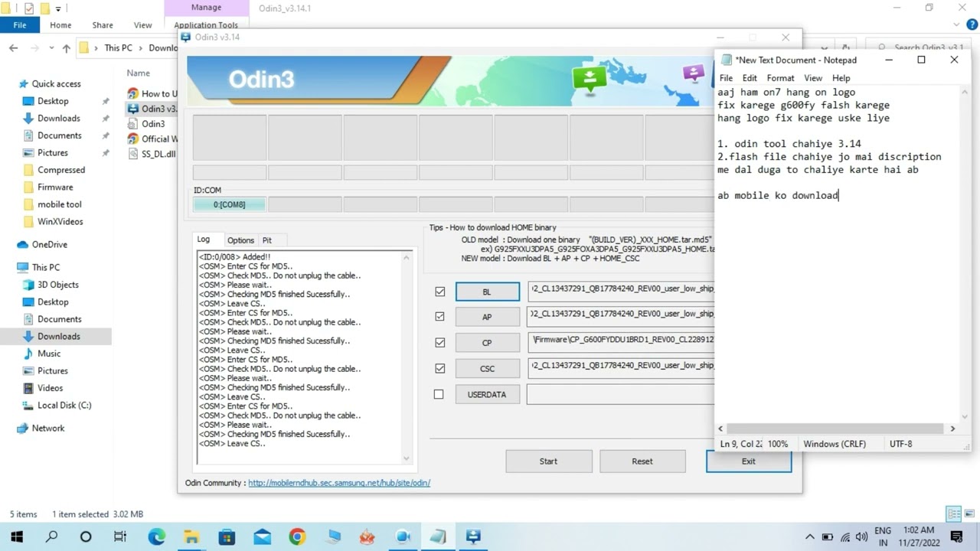Open 3D Objects under This PC

click(57, 285)
